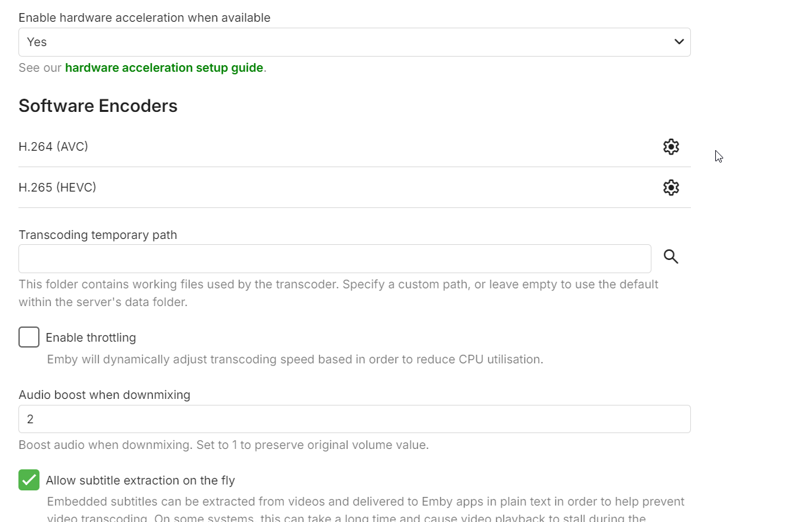Focus the Transcoding temporary path text box
The height and width of the screenshot is (522, 812).
point(334,259)
